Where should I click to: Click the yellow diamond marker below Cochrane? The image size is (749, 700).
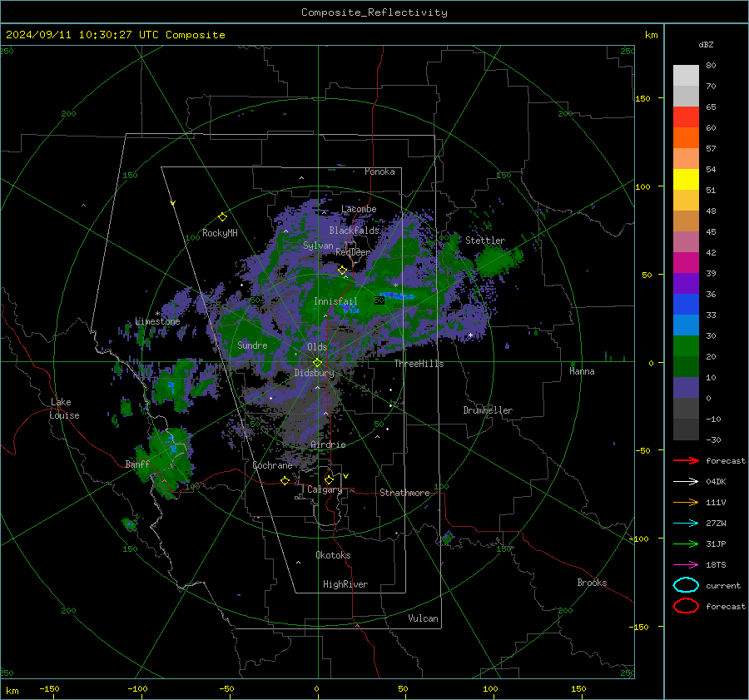(x=285, y=480)
